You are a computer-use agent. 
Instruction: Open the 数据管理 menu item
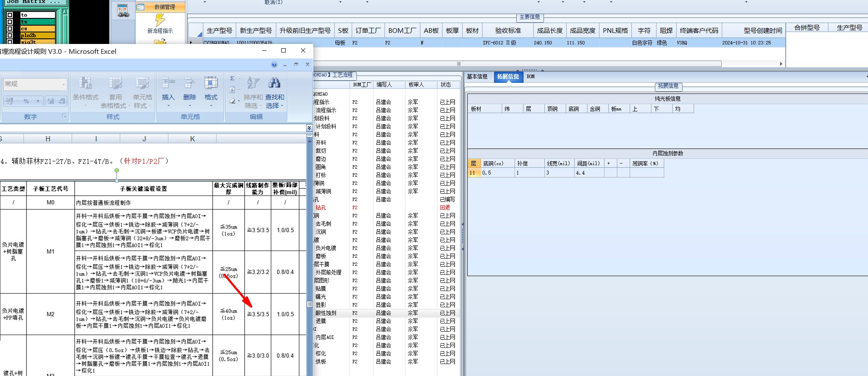coord(165,7)
